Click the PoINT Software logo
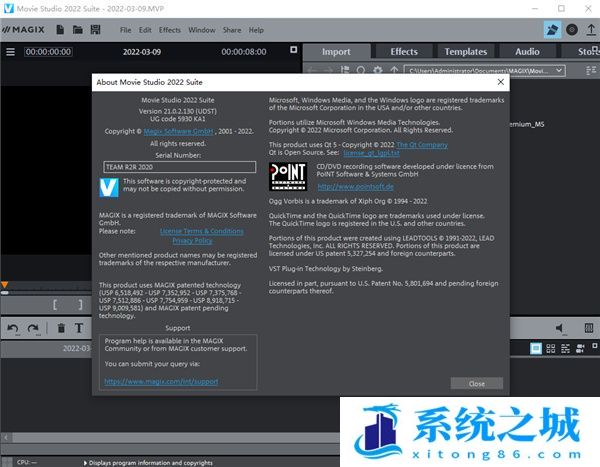600x467 pixels. [x=288, y=176]
